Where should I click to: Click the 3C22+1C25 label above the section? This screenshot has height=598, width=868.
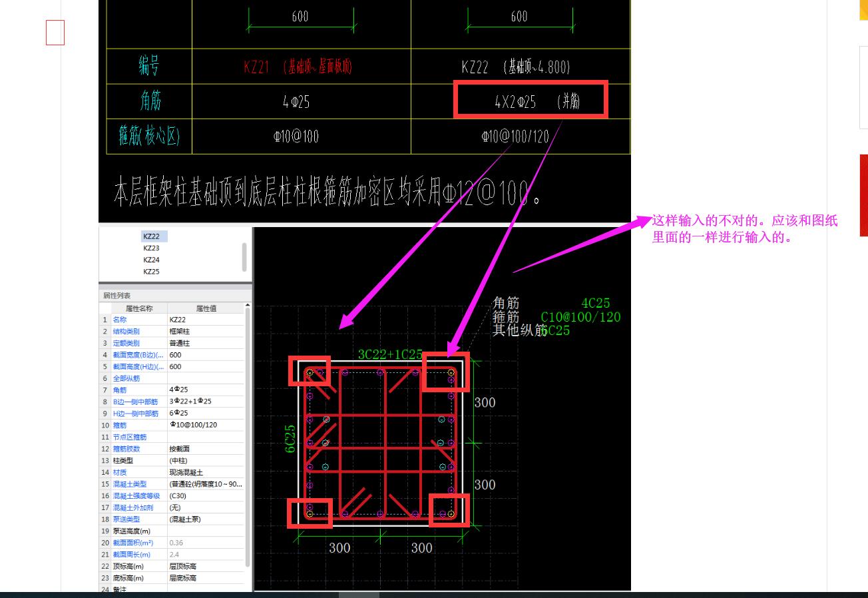(x=390, y=354)
